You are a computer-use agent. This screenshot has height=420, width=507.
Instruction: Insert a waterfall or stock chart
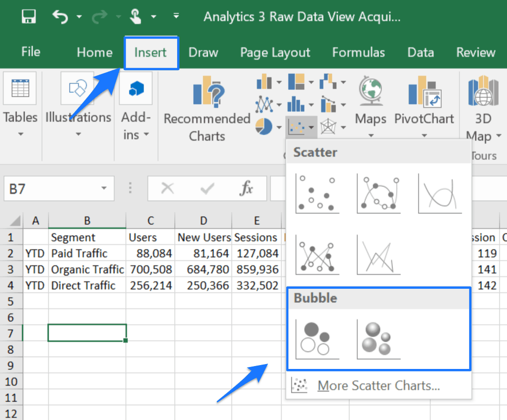pyautogui.click(x=328, y=81)
